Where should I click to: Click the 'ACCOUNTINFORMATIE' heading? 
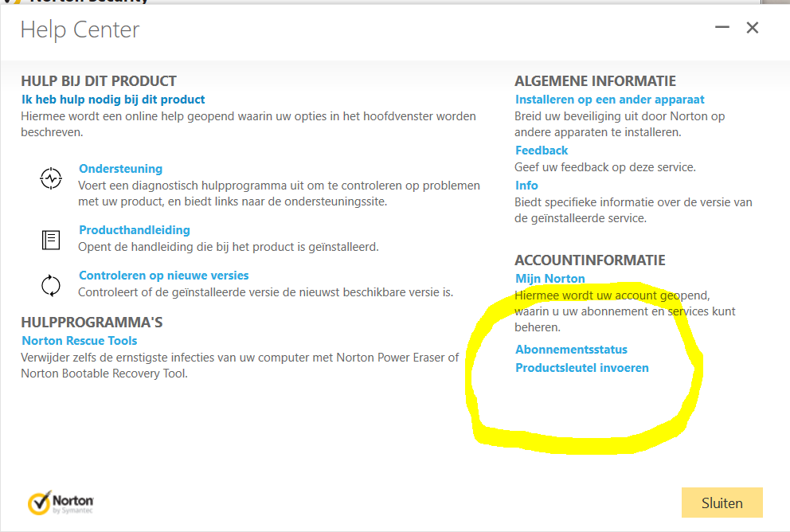[x=590, y=260]
